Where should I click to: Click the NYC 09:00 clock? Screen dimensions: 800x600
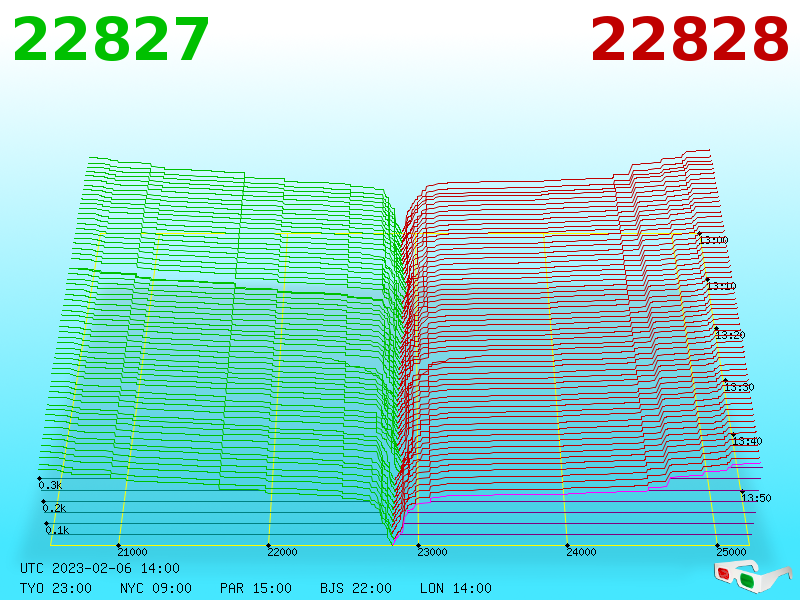156,588
